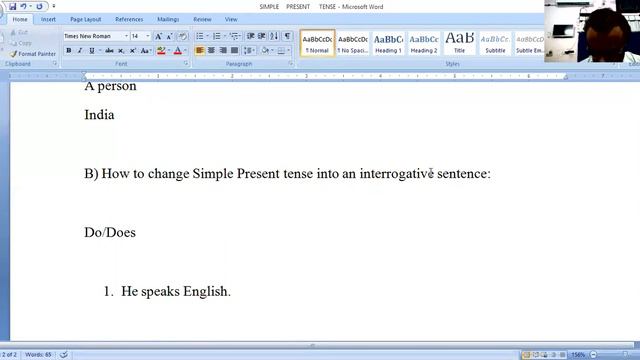The width and height of the screenshot is (640, 360).
Task: Increase the paragraph indent
Action: click(262, 36)
